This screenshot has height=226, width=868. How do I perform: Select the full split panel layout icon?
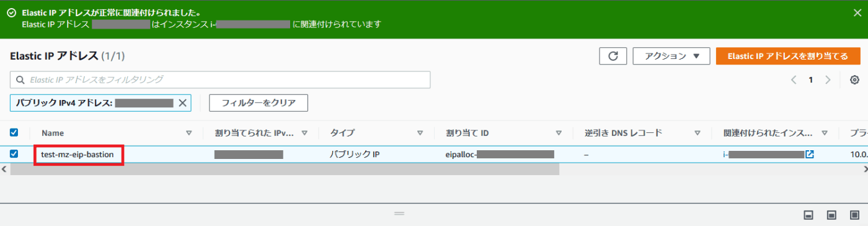pyautogui.click(x=854, y=215)
